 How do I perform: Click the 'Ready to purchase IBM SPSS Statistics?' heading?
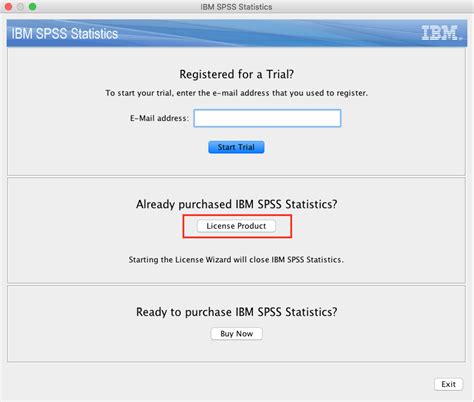(237, 312)
